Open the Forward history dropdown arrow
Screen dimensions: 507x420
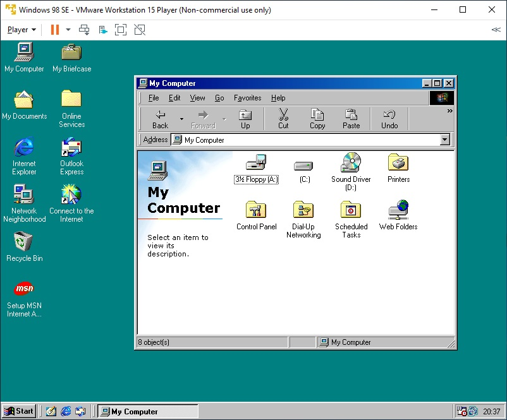[224, 119]
